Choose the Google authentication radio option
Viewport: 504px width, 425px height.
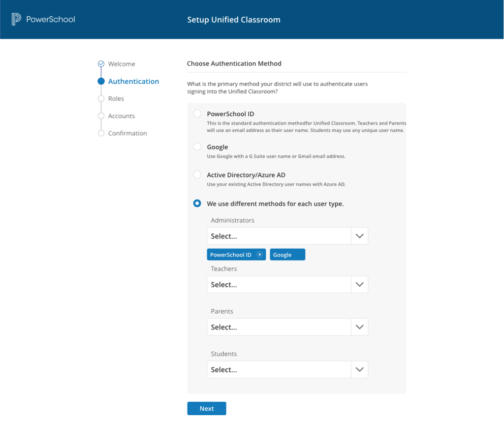(x=197, y=147)
